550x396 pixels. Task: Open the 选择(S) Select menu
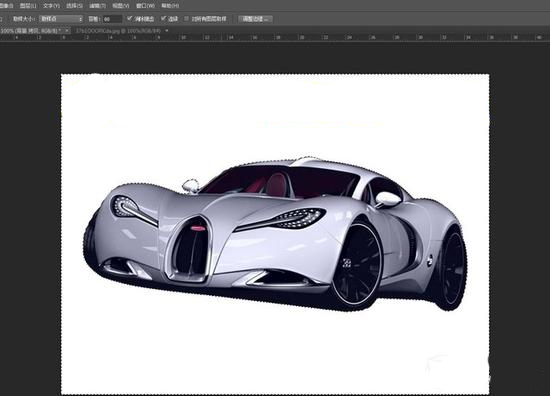coord(74,6)
